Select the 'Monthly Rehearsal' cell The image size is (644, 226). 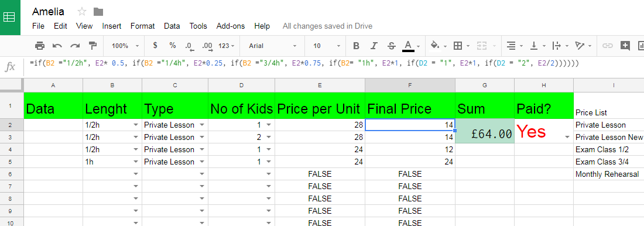click(x=609, y=174)
